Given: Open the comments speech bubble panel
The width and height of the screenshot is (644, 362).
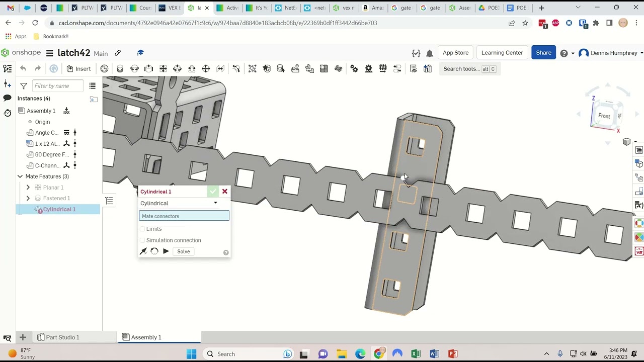Looking at the screenshot, I should pos(8,98).
